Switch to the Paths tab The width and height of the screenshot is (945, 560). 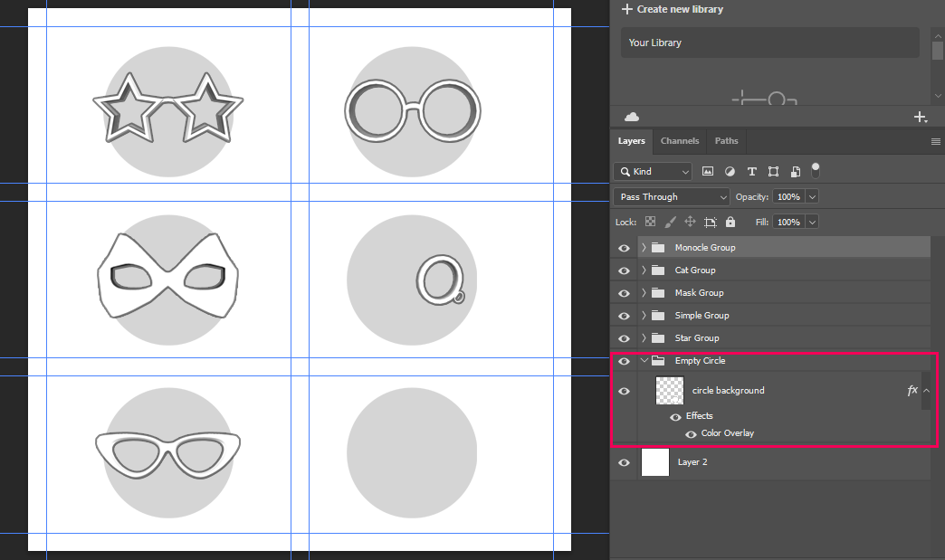(726, 141)
